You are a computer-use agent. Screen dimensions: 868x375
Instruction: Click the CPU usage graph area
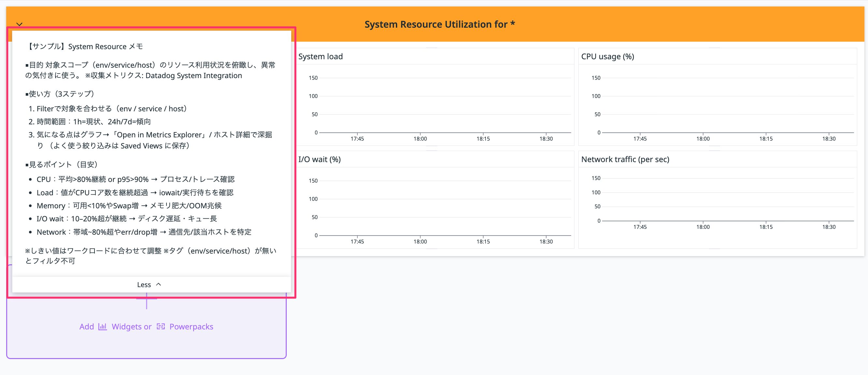pyautogui.click(x=728, y=105)
